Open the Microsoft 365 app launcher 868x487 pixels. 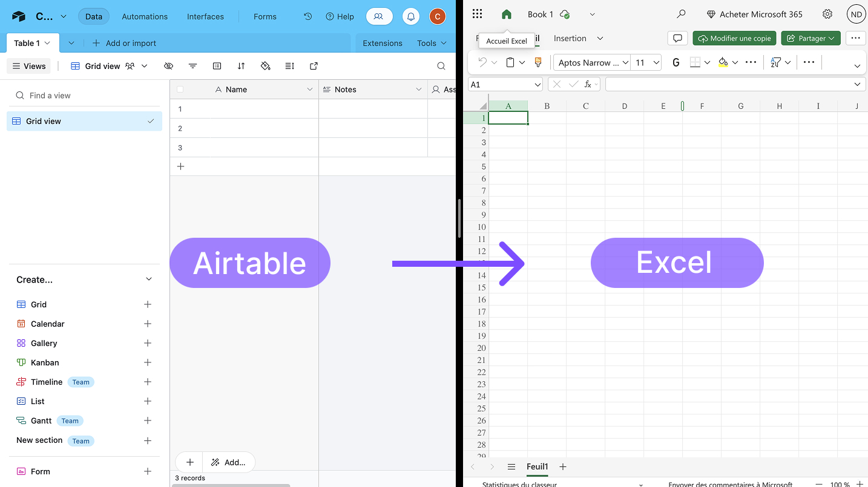pos(478,14)
